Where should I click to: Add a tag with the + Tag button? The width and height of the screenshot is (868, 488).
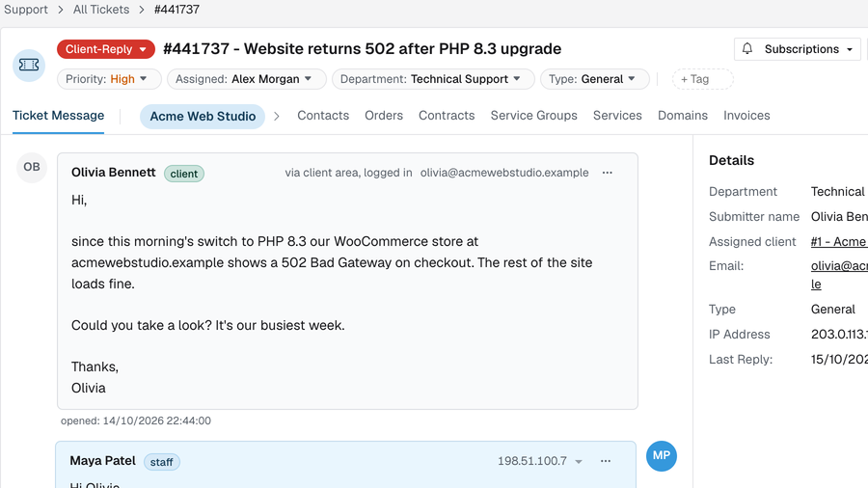[x=702, y=79]
